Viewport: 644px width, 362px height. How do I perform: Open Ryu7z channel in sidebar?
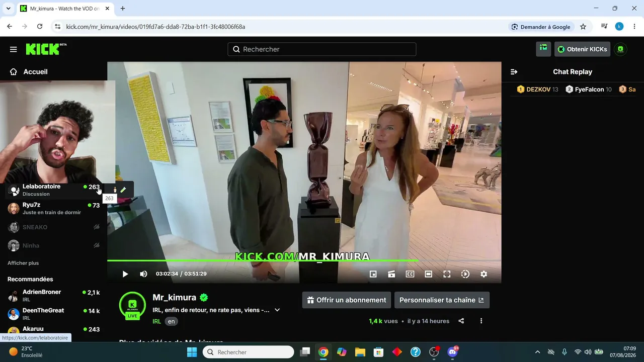tap(54, 209)
